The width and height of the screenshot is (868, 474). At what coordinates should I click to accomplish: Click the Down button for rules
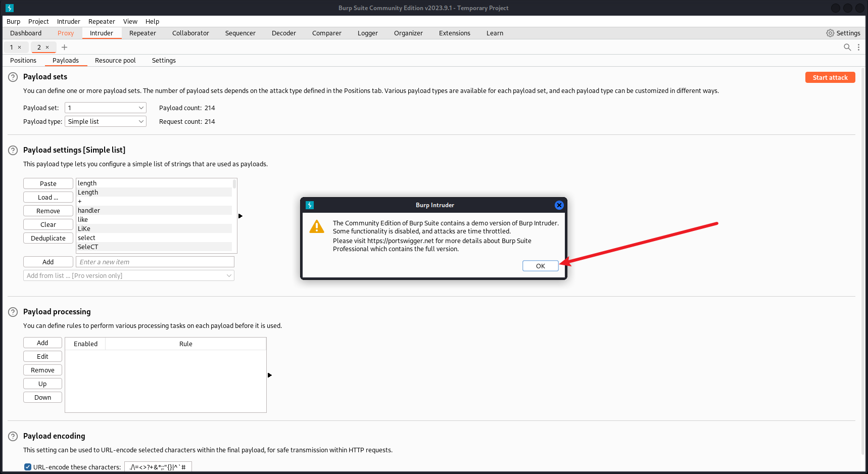pos(42,397)
